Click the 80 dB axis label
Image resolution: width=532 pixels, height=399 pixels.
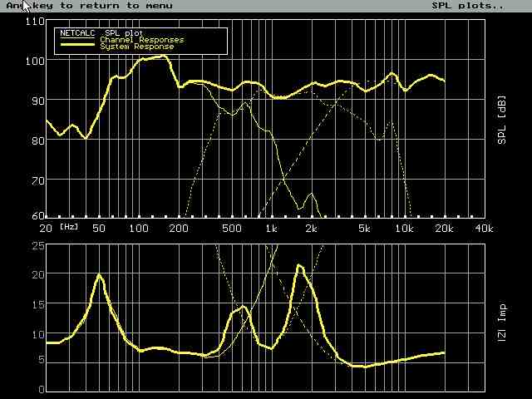(x=37, y=140)
